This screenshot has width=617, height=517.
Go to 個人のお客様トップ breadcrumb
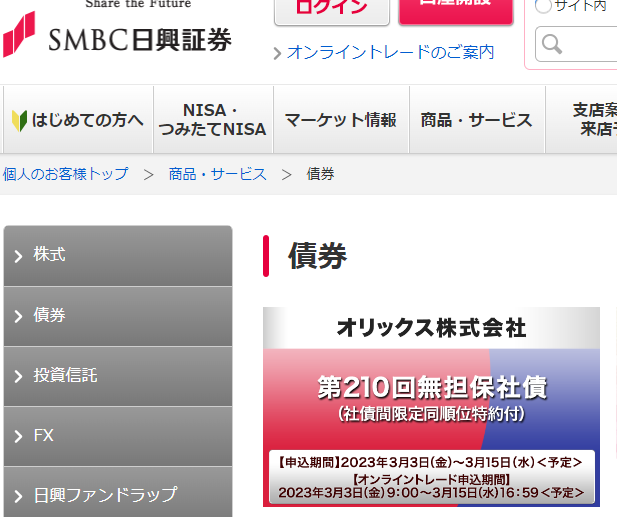click(x=66, y=174)
